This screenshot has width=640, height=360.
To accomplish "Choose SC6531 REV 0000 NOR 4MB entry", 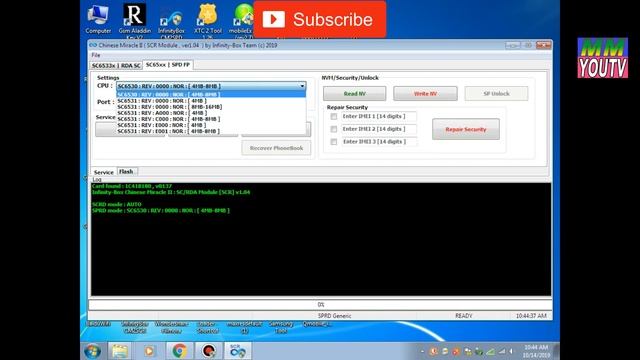I will click(211, 101).
